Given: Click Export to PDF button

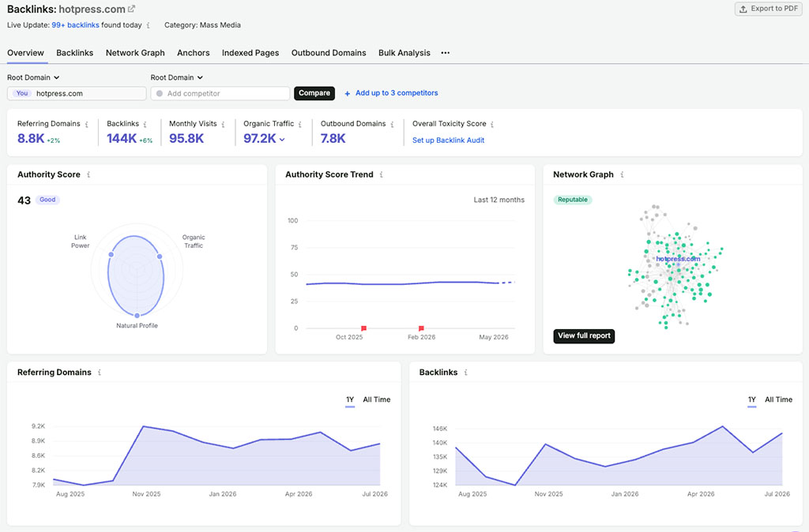Looking at the screenshot, I should pos(768,9).
